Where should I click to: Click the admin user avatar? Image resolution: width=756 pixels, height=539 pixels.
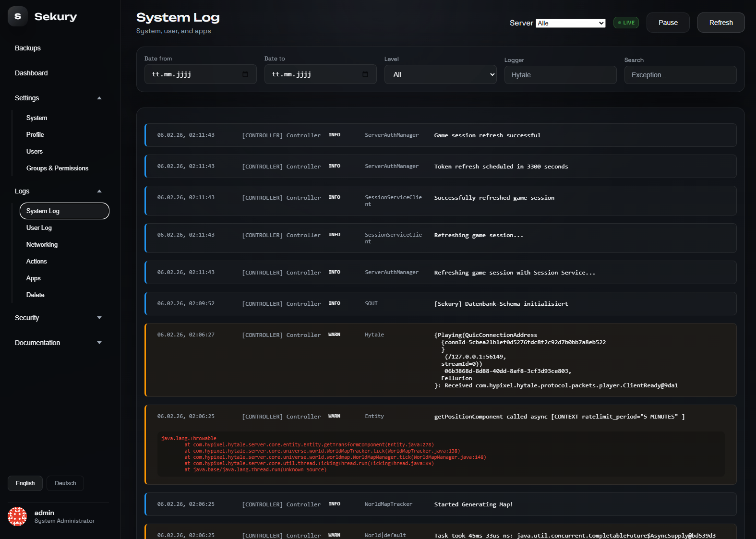(17, 516)
